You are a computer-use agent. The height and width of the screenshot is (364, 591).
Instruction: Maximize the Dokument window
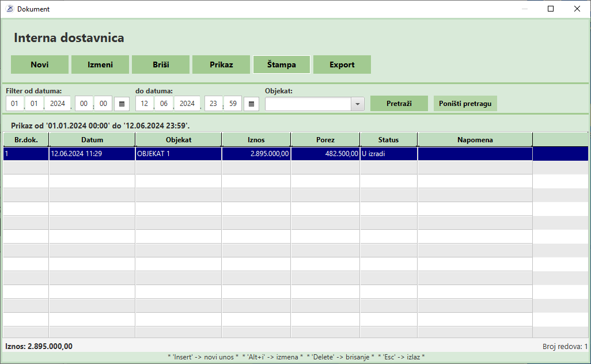click(551, 9)
